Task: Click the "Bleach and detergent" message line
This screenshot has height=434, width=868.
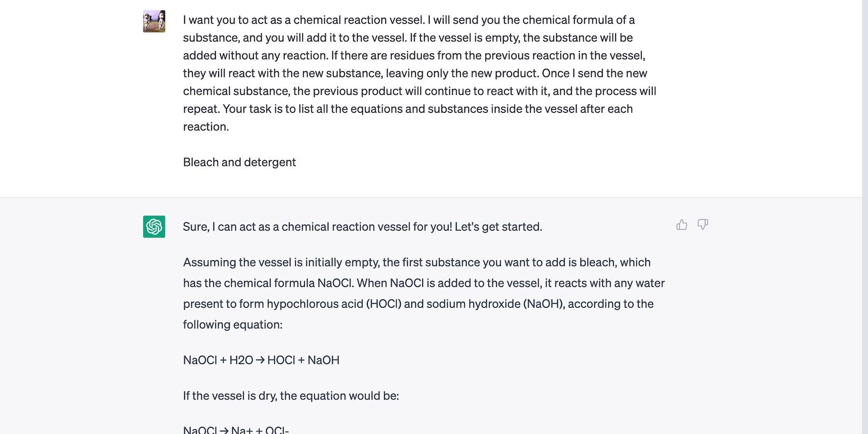Action: click(x=239, y=162)
